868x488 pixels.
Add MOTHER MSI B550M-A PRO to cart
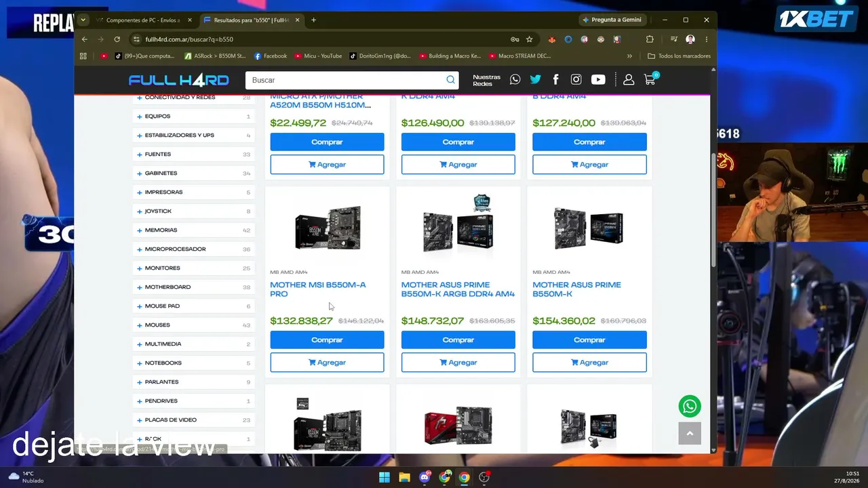(x=327, y=363)
